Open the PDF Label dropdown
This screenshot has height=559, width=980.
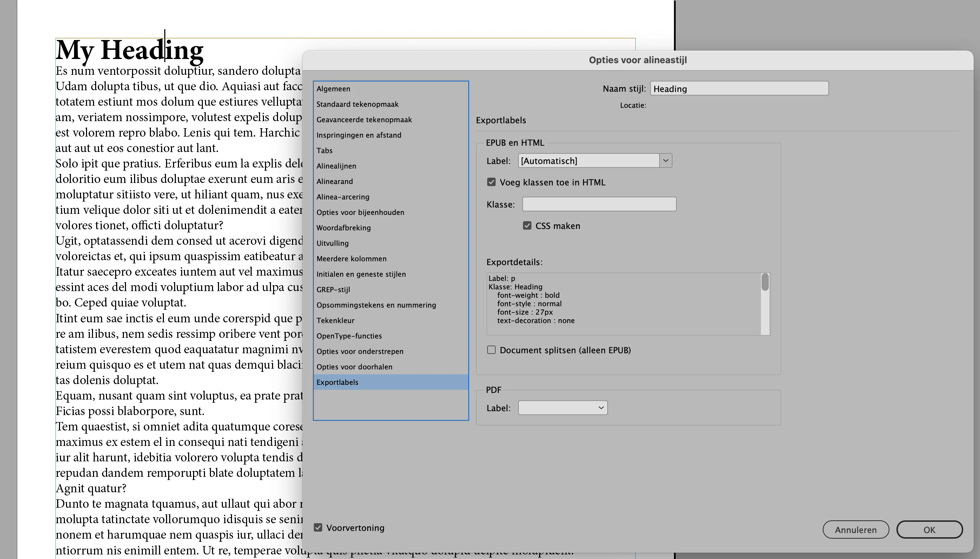563,408
